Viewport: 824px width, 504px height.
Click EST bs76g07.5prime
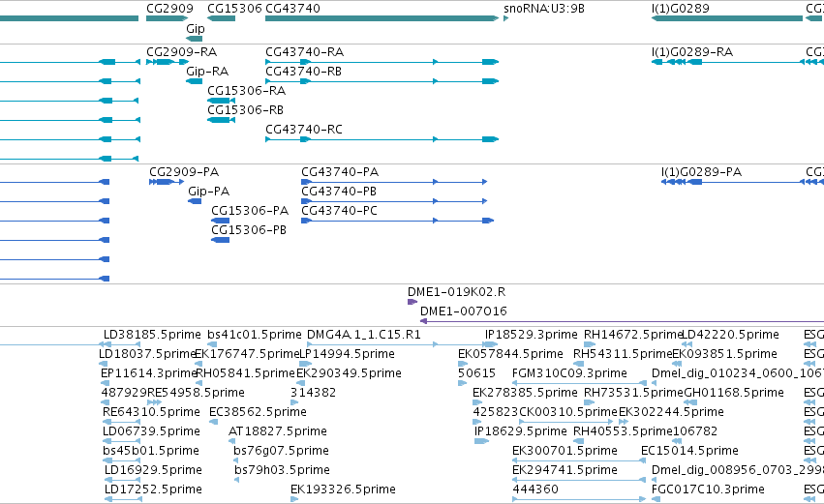(281, 452)
